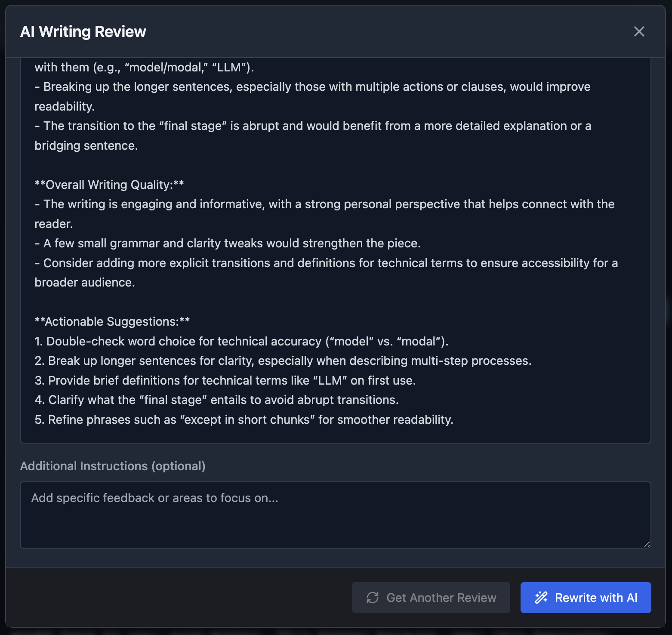Click the line about the abrupt final stage transition
672x635 pixels.
(313, 136)
